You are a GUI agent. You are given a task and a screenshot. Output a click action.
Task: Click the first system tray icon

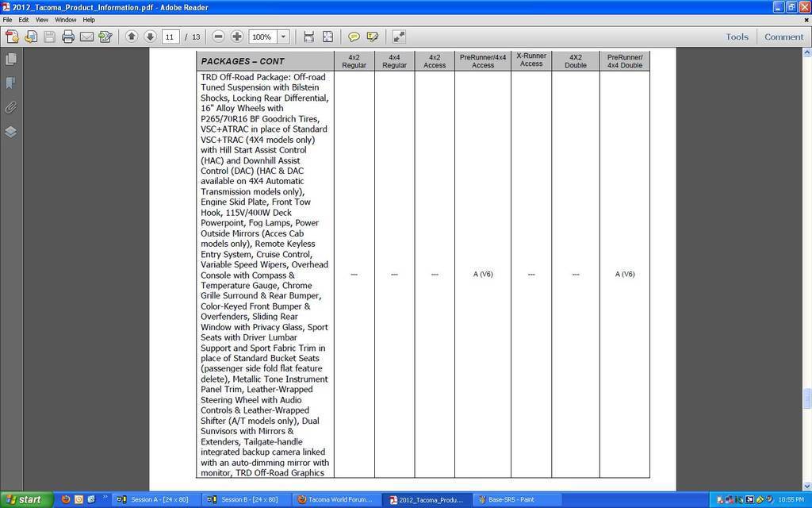pos(720,500)
